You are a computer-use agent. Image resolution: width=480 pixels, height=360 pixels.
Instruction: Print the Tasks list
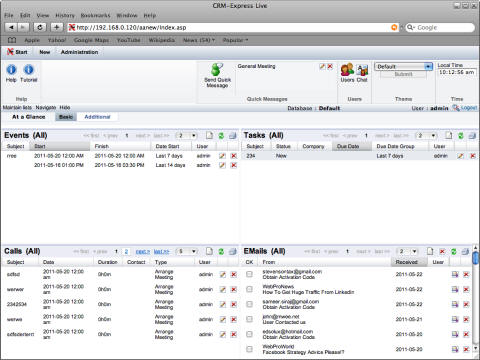point(472,135)
